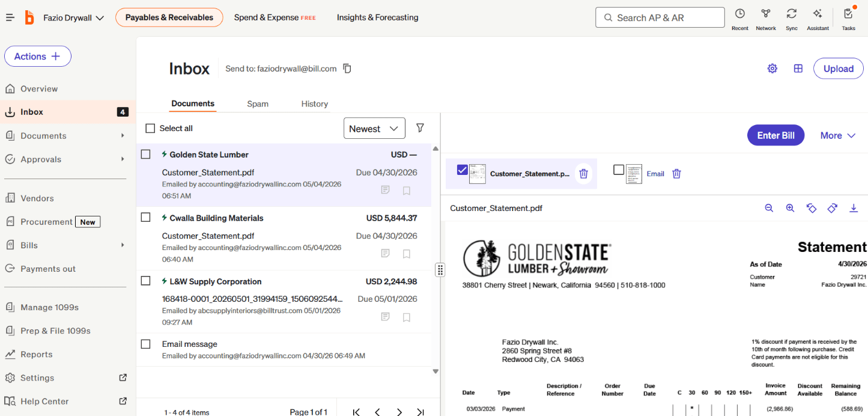Screen dimensions: 868x416
Task: Open the Spend & Expense tab
Action: click(275, 17)
